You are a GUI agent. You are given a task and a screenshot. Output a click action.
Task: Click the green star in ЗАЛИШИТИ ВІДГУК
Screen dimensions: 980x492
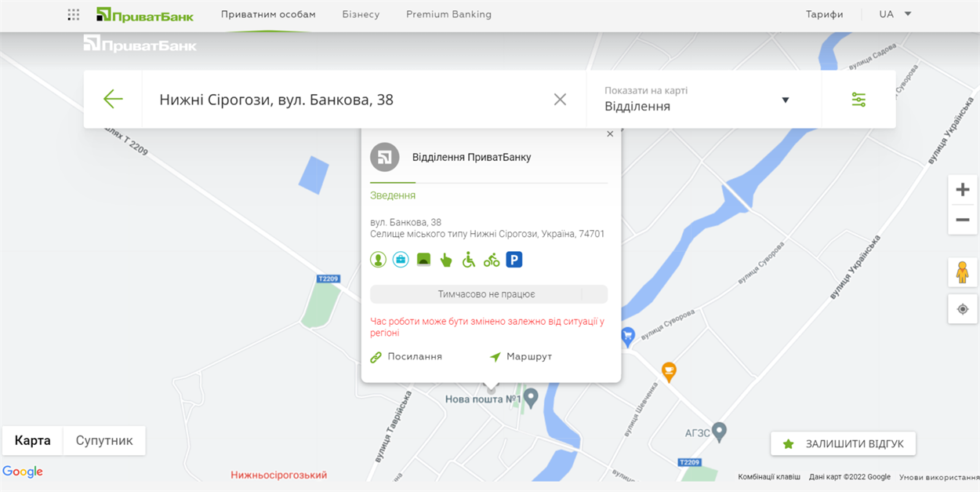point(789,444)
